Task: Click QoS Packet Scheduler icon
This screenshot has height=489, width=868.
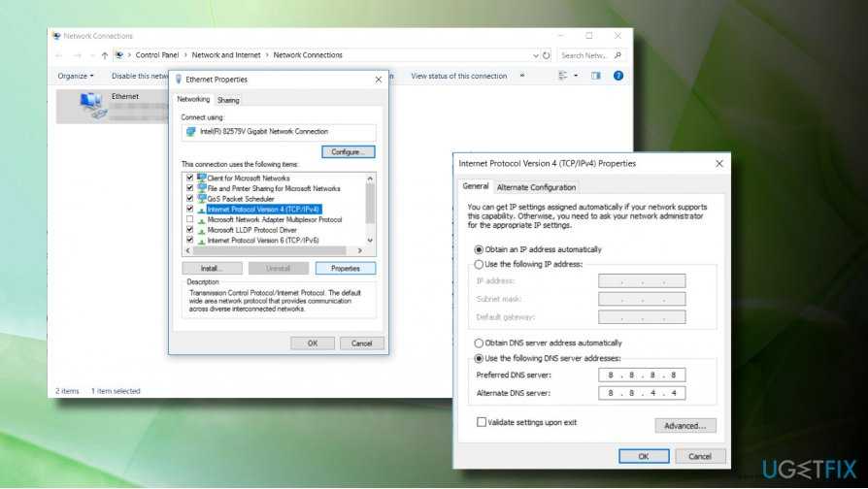Action: (202, 199)
